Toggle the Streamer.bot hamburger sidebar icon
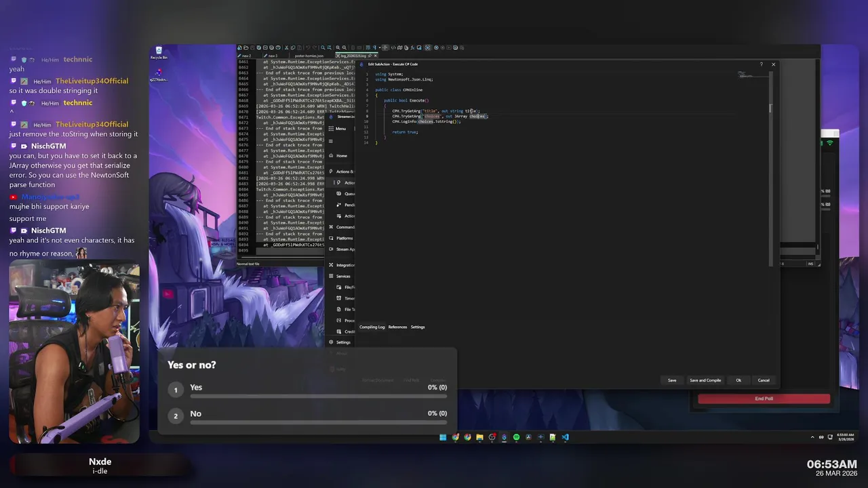This screenshot has width=868, height=488. pyautogui.click(x=331, y=141)
